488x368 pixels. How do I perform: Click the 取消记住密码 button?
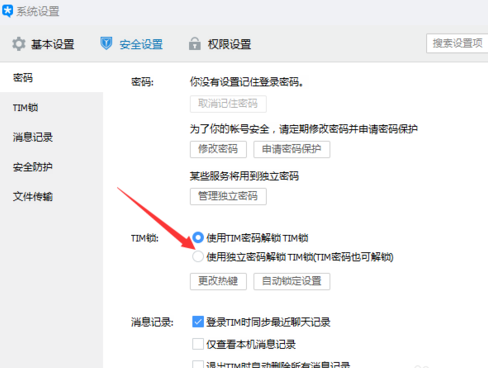(228, 104)
